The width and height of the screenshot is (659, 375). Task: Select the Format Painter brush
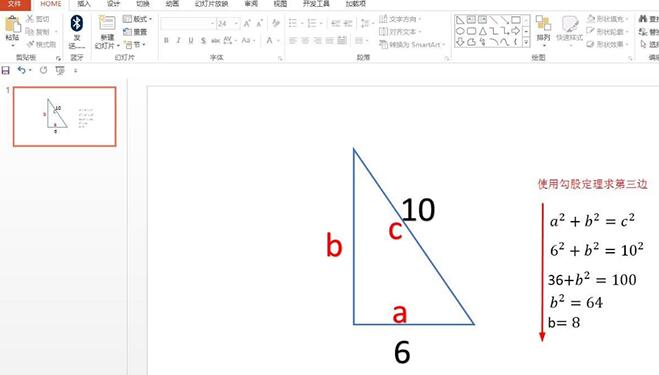30,44
